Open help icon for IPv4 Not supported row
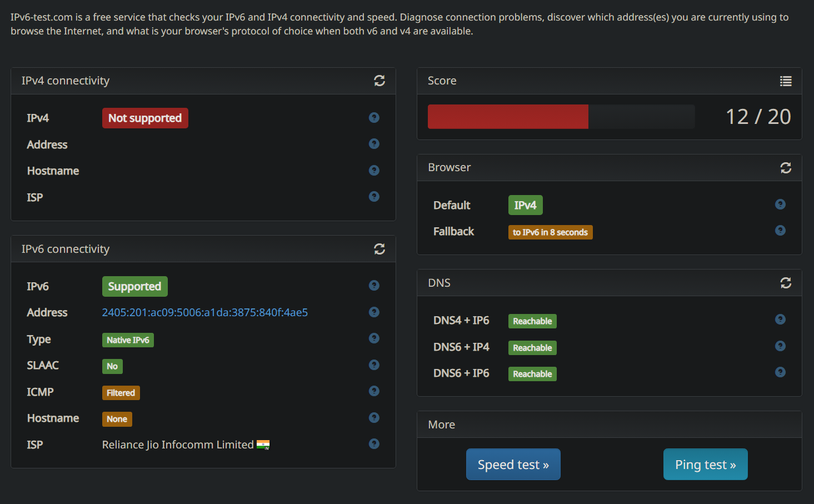The image size is (814, 504). click(x=374, y=117)
